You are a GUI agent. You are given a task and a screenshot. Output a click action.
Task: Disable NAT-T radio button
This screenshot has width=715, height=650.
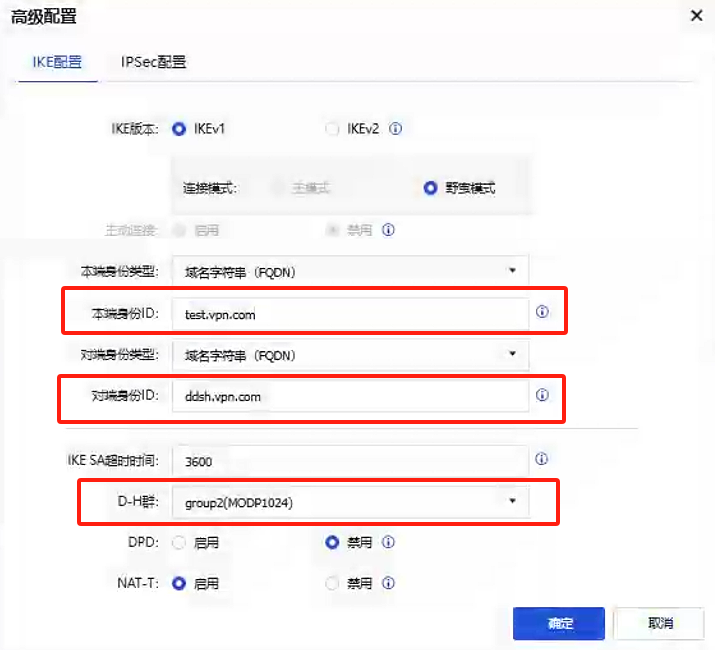(x=332, y=583)
